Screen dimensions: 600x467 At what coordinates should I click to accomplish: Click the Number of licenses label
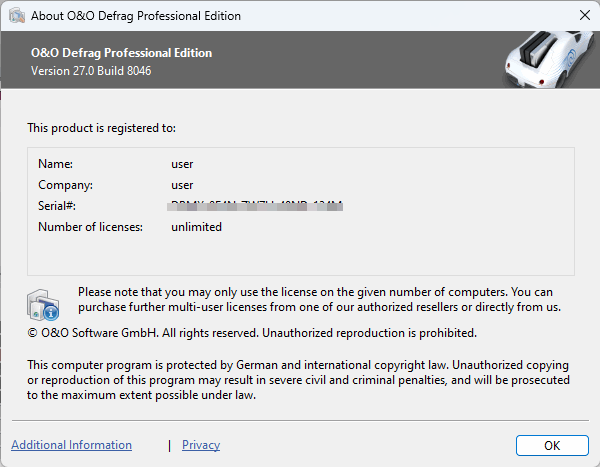[90, 227]
